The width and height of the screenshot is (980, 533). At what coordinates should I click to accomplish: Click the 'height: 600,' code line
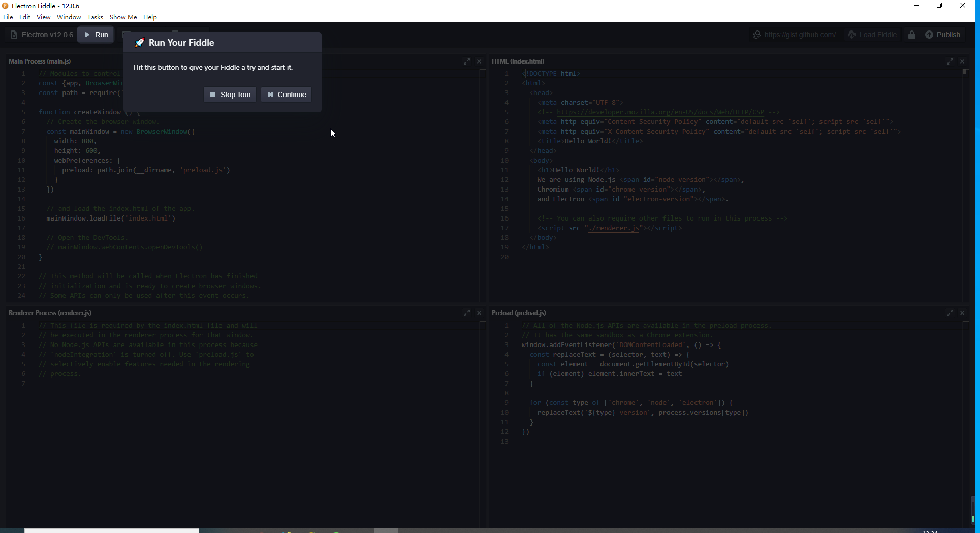click(77, 151)
